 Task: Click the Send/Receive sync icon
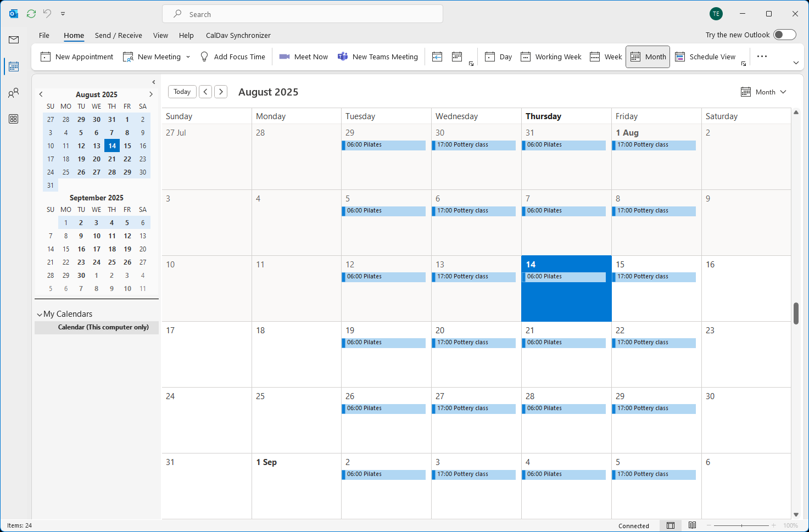(31, 13)
